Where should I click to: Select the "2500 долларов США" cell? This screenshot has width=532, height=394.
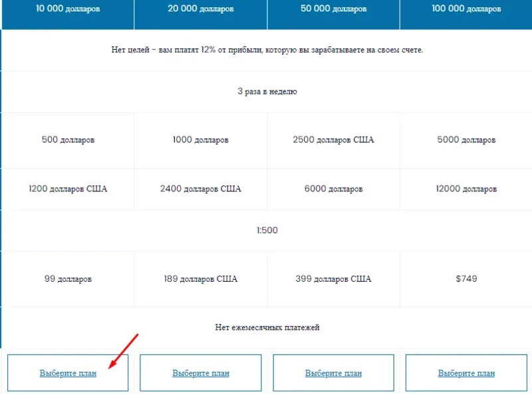[x=334, y=140]
